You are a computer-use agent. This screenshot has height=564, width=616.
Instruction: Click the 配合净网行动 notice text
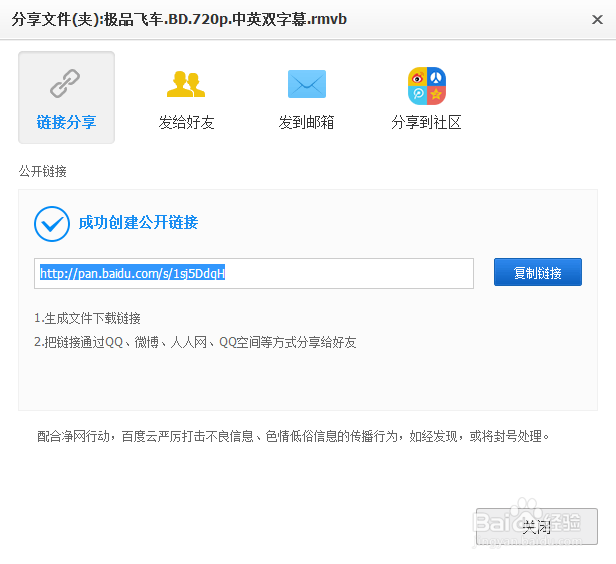coord(293,436)
